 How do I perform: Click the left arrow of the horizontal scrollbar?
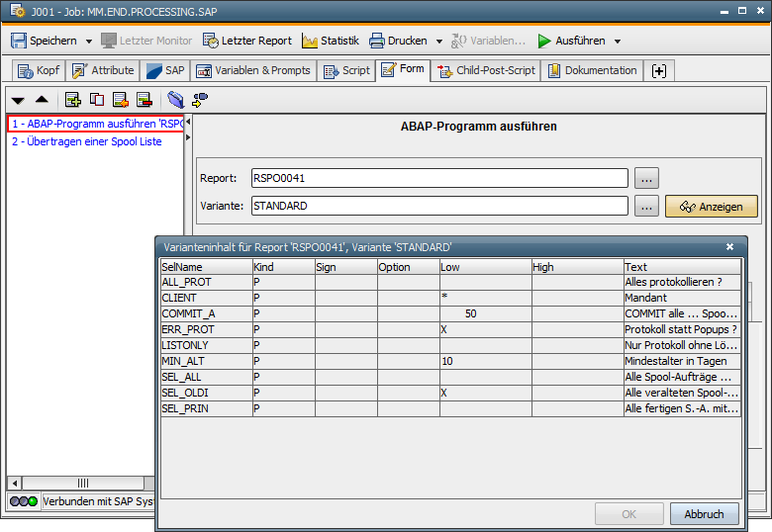(15, 483)
